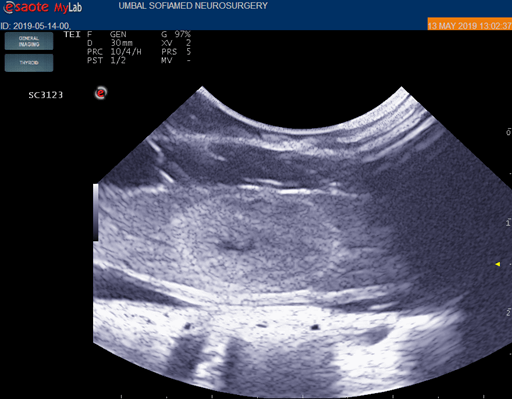
Task: Click the yellow focal zone arrow marker
Action: tap(498, 264)
